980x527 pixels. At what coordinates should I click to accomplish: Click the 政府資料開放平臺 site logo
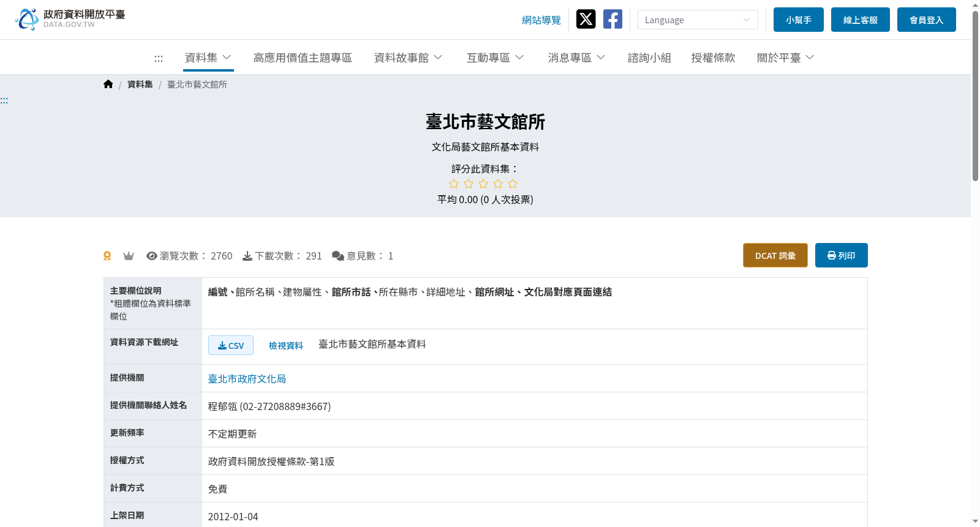70,19
